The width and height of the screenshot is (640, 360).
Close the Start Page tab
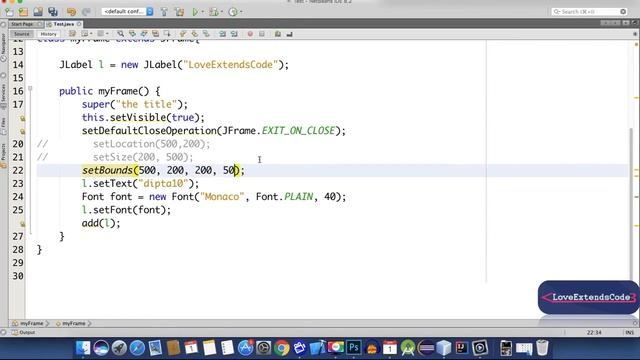click(40, 24)
